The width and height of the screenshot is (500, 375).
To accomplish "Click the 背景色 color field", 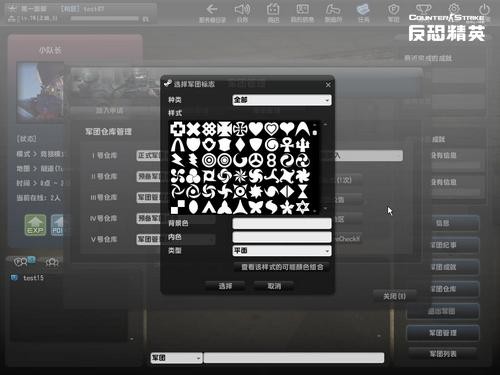I will (282, 223).
